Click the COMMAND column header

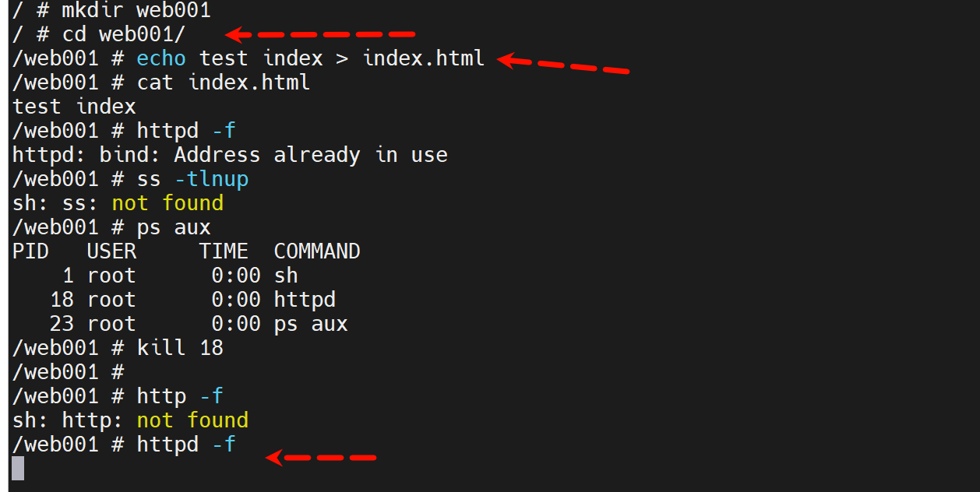(x=316, y=251)
